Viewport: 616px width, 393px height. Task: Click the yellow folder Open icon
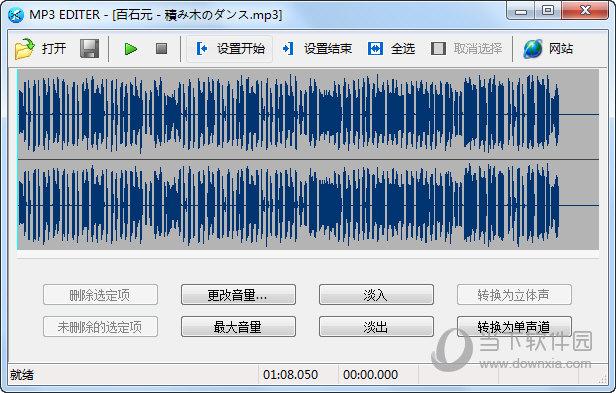point(24,49)
